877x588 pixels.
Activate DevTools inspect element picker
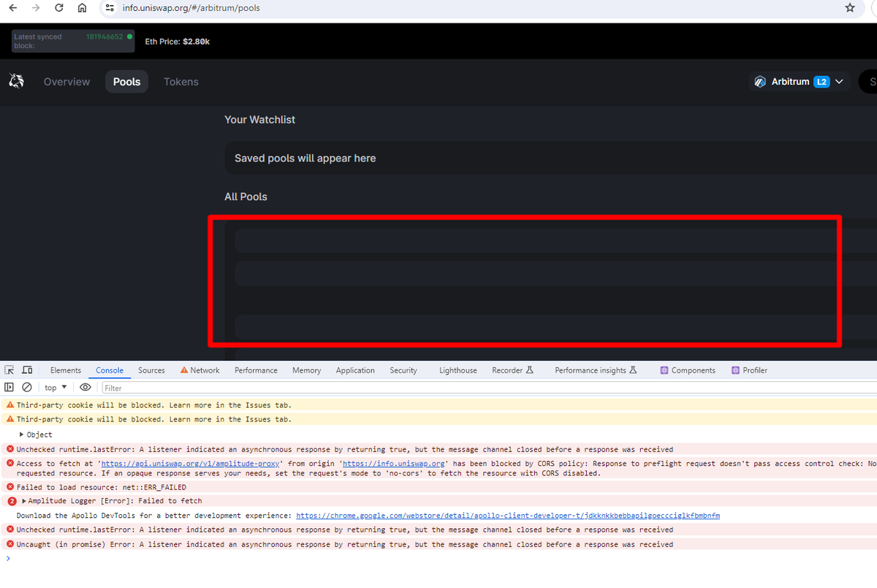[10, 370]
